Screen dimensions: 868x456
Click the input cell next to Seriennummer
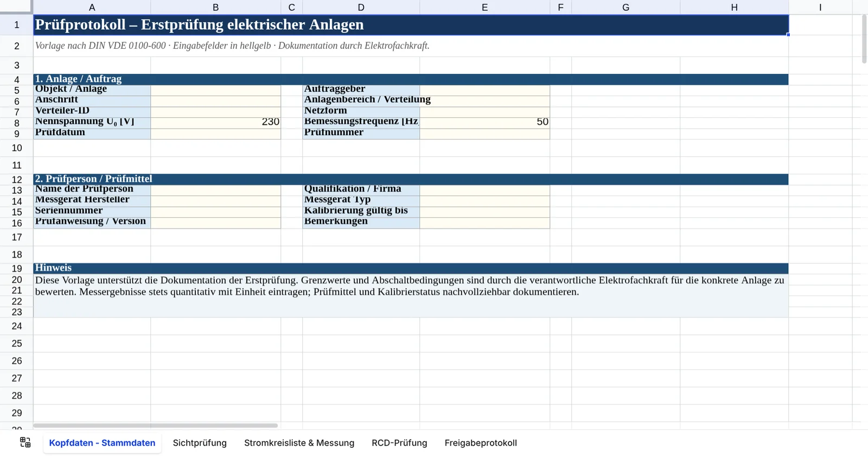215,212
